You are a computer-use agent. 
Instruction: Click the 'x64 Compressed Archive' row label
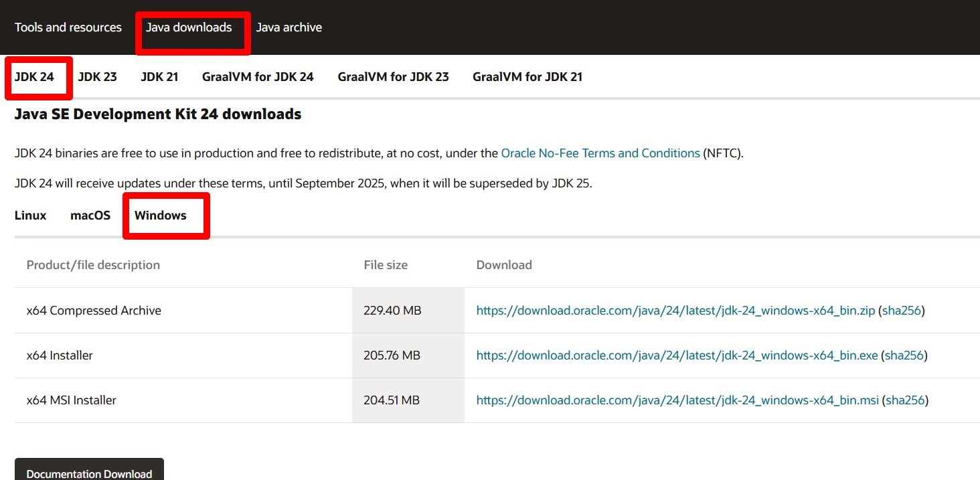tap(94, 311)
